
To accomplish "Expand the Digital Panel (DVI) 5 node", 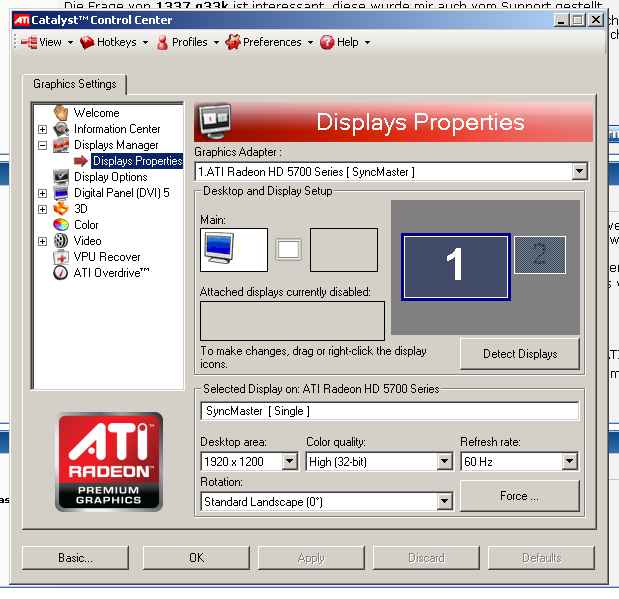I will [x=42, y=193].
